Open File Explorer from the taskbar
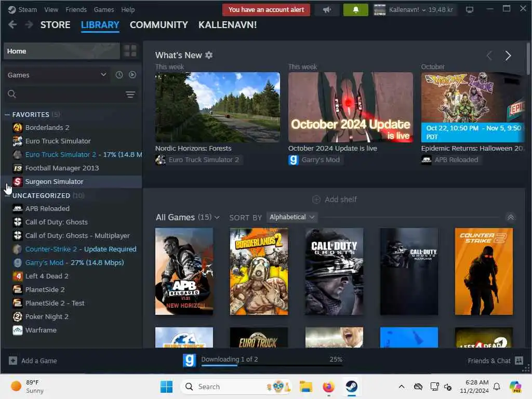Viewport: 532px width, 399px height. (305, 387)
